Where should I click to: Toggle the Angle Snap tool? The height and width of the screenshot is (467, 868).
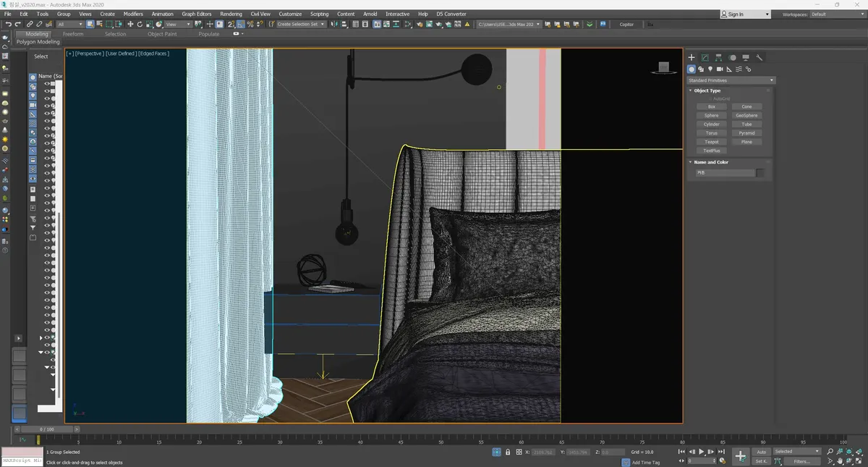point(240,25)
